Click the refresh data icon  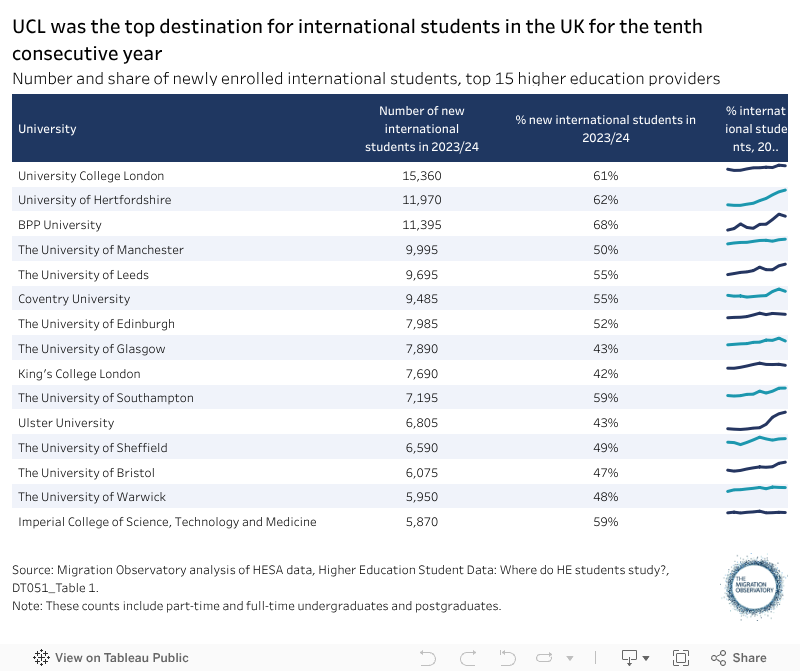point(545,657)
